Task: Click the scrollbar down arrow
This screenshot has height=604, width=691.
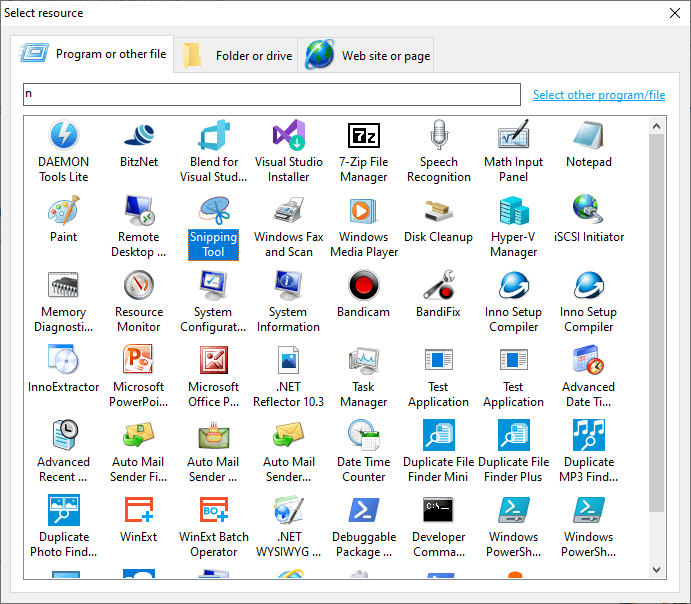Action: [657, 570]
